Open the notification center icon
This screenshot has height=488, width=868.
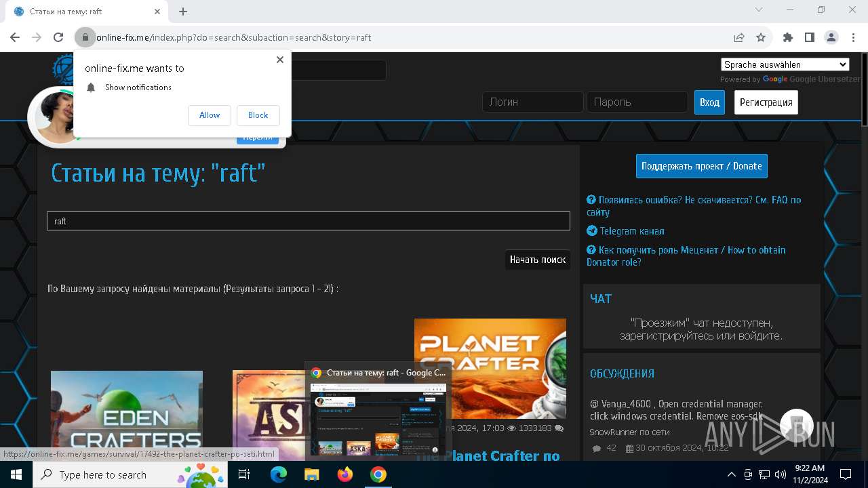coord(846,474)
